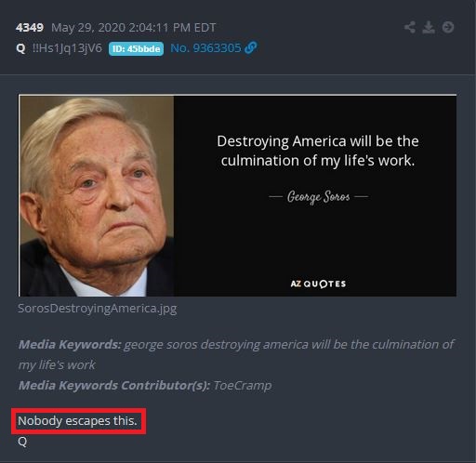Click contributor name ToeCramp
The image size is (476, 463).
click(243, 385)
